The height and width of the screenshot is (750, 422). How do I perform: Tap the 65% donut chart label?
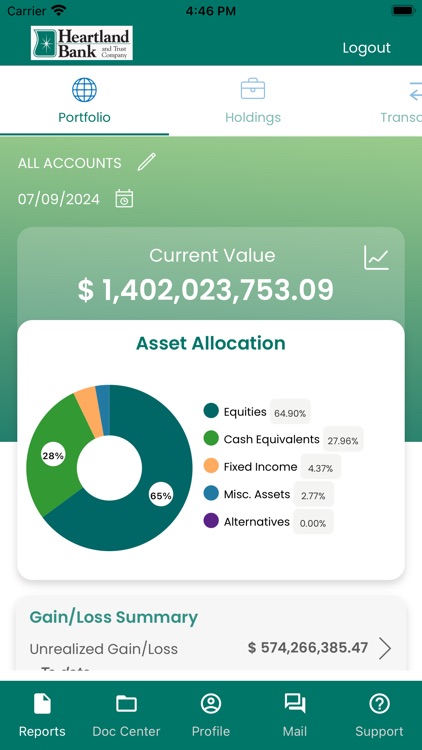coord(161,496)
